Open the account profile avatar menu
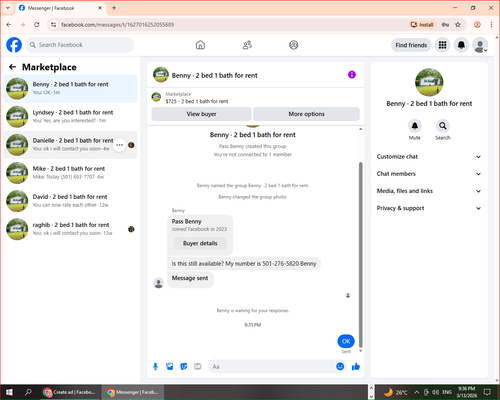 [x=480, y=45]
